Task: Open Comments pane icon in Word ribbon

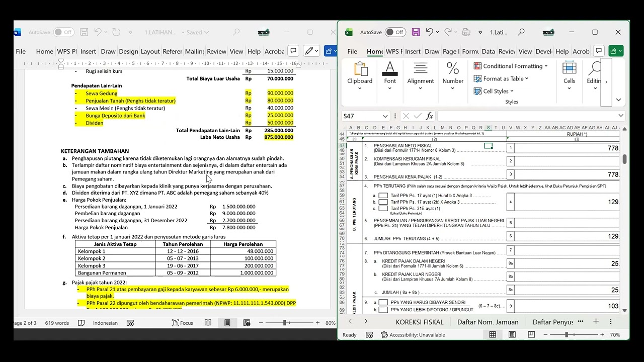Action: (x=293, y=51)
